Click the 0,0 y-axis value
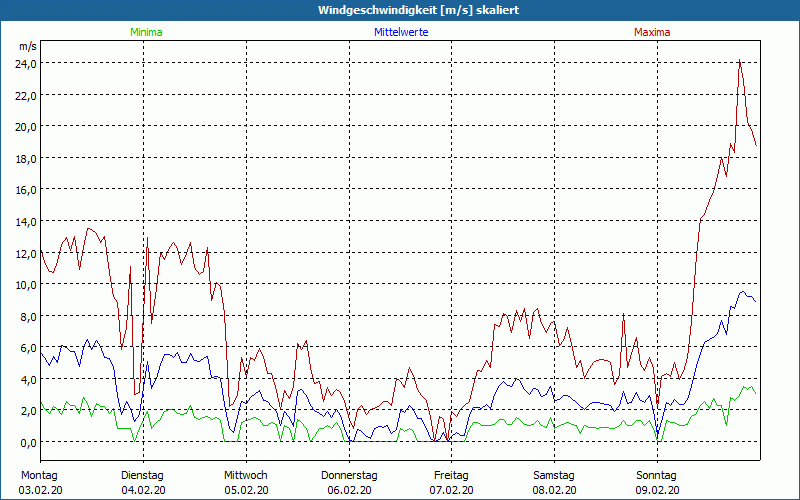Screen dimensions: 800x500 click(x=27, y=442)
